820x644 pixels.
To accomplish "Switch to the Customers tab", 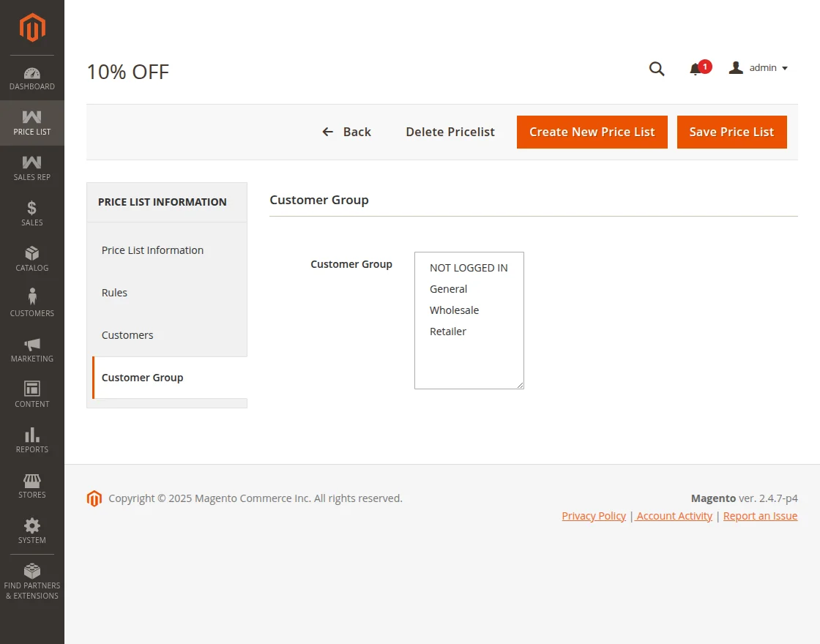I will (x=168, y=335).
